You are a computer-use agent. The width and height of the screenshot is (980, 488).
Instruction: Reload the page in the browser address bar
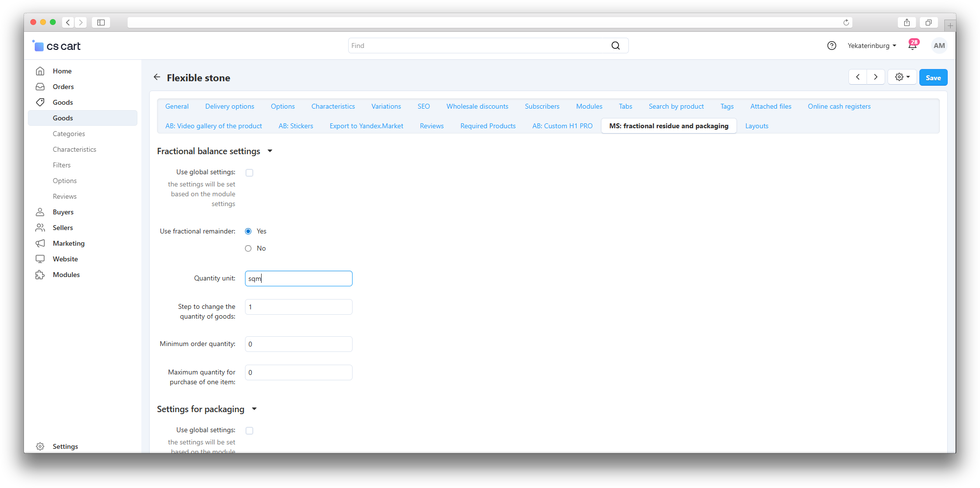coord(846,23)
